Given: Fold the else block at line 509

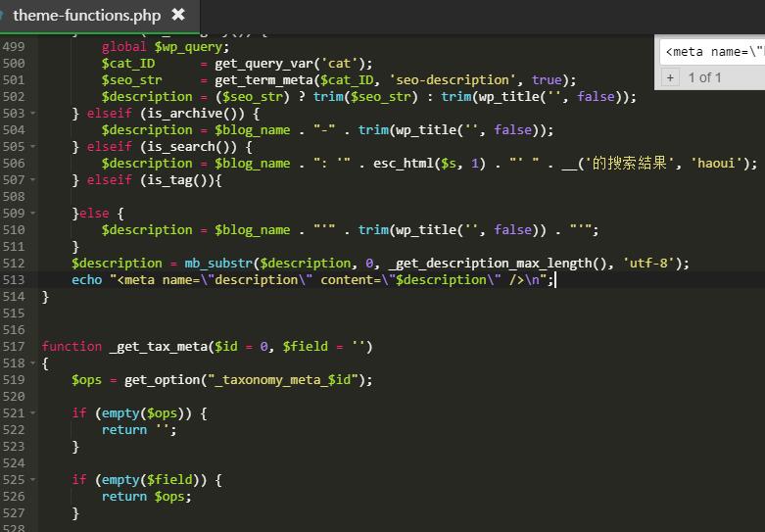Looking at the screenshot, I should coord(32,213).
